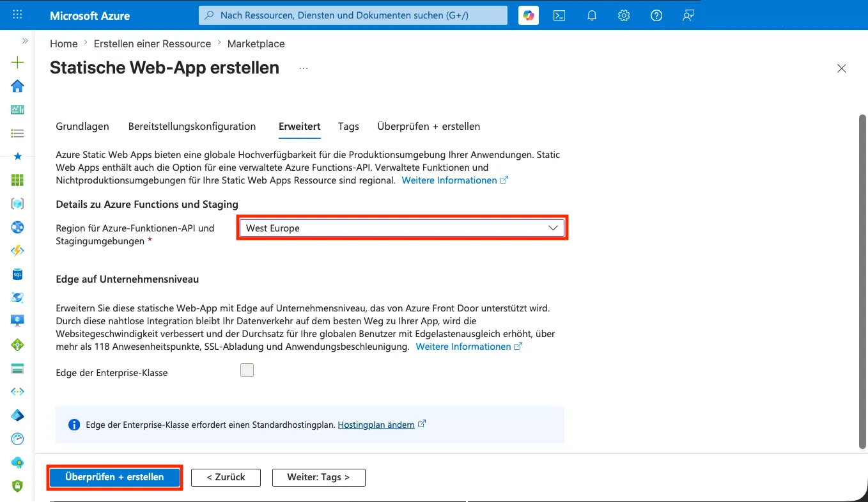Open SQL databases icon in sidebar
This screenshot has height=502, width=868.
[x=17, y=274]
